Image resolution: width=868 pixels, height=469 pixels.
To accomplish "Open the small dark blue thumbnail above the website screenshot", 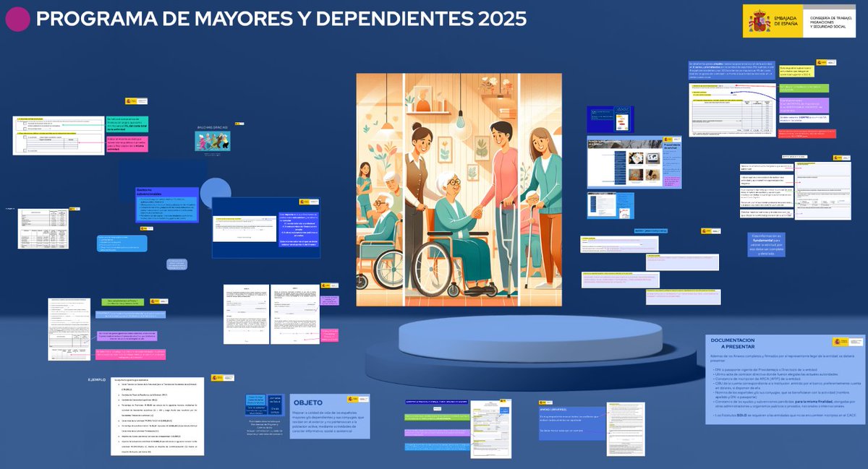I will click(x=610, y=119).
